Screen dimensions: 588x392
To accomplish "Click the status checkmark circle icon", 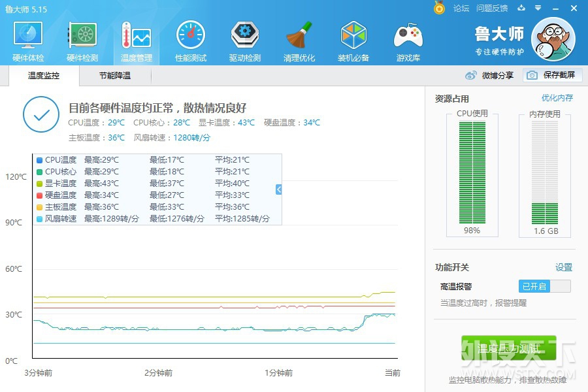I will click(41, 114).
